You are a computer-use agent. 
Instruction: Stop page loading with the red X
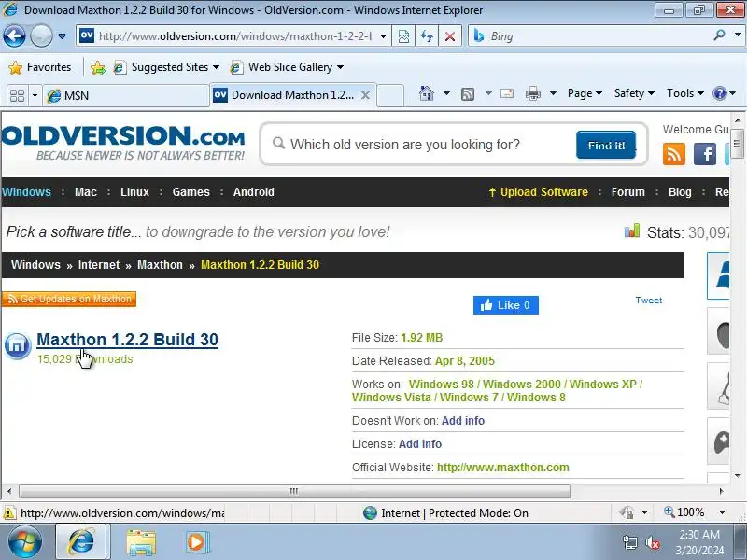click(x=449, y=36)
